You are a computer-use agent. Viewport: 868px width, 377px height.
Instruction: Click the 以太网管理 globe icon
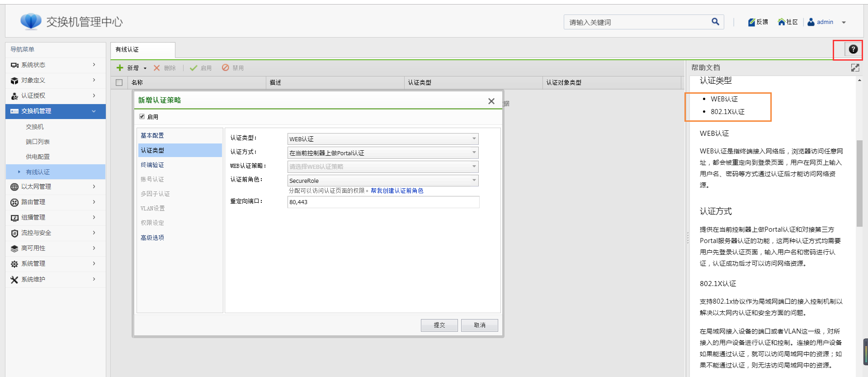pyautogui.click(x=14, y=187)
